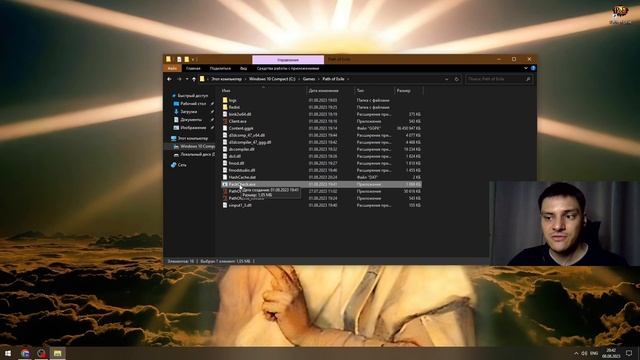Select the xinput1_3.dll file icon

click(225, 205)
